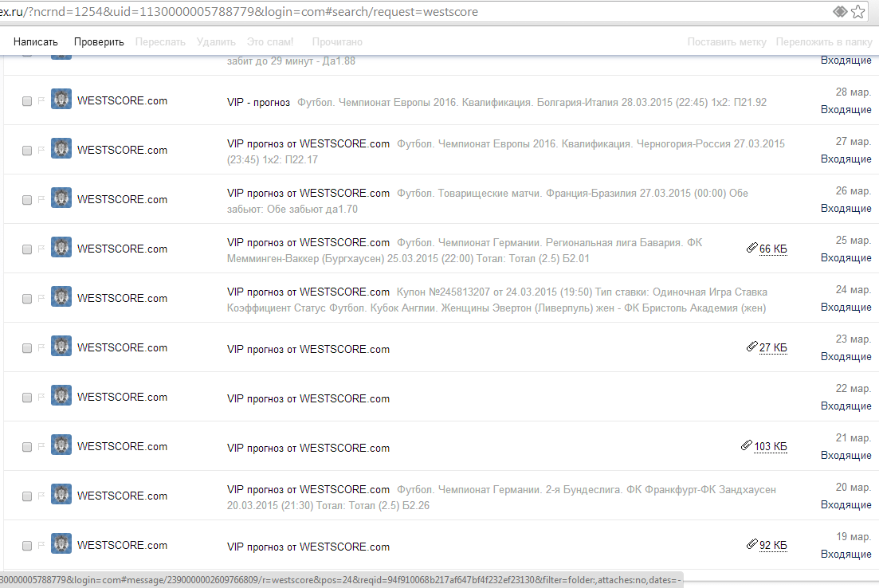Tick the checkbox for the 27 мар. email

click(x=27, y=151)
